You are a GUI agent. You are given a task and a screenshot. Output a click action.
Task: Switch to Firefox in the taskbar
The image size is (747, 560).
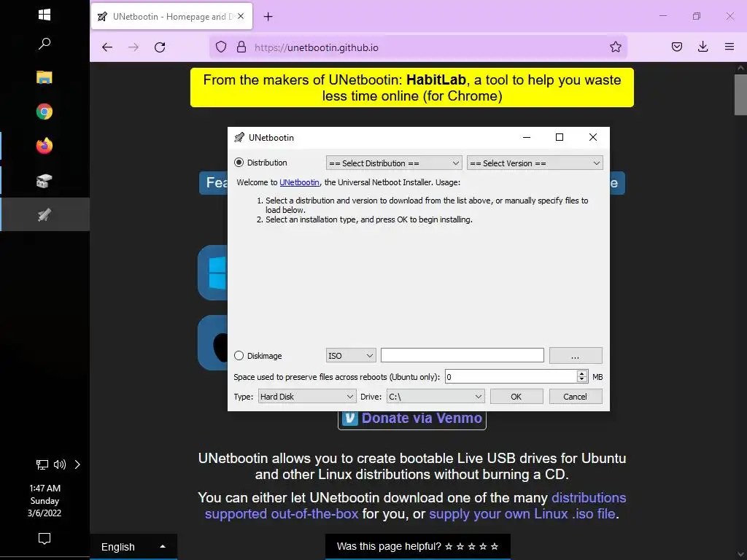click(44, 146)
